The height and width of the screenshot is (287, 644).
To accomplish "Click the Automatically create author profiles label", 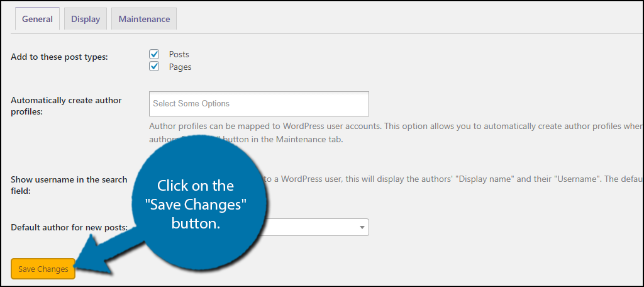I will (67, 106).
